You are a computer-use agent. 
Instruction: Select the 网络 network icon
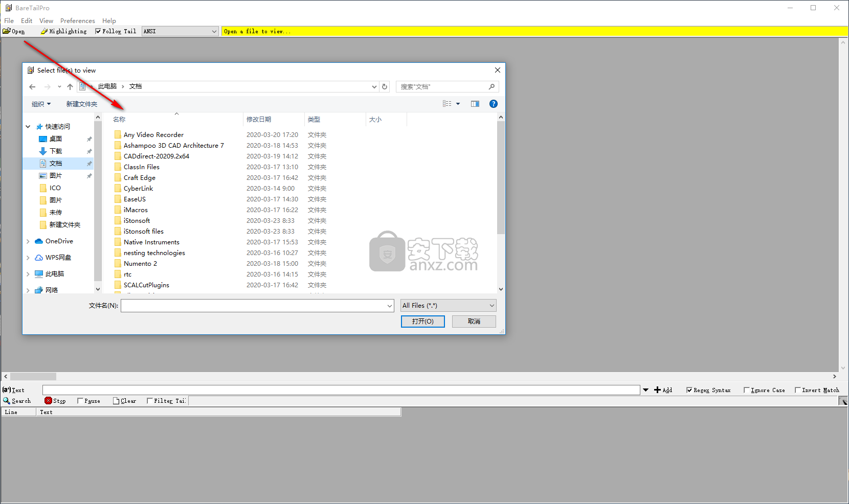[x=39, y=290]
